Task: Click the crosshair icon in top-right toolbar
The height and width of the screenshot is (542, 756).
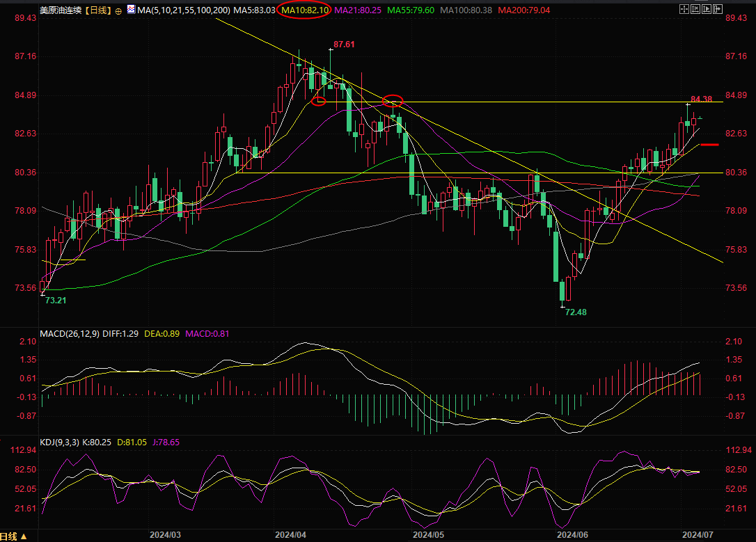Action: pyautogui.click(x=685, y=10)
